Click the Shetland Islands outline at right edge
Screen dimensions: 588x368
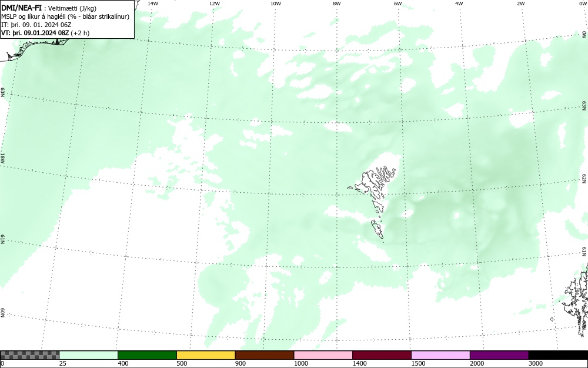pyautogui.click(x=576, y=300)
